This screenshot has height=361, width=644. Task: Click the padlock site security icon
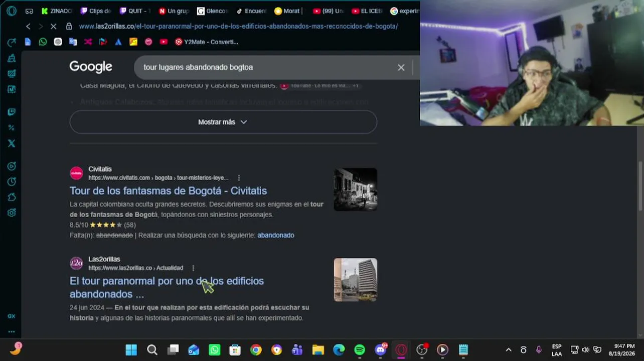click(69, 26)
